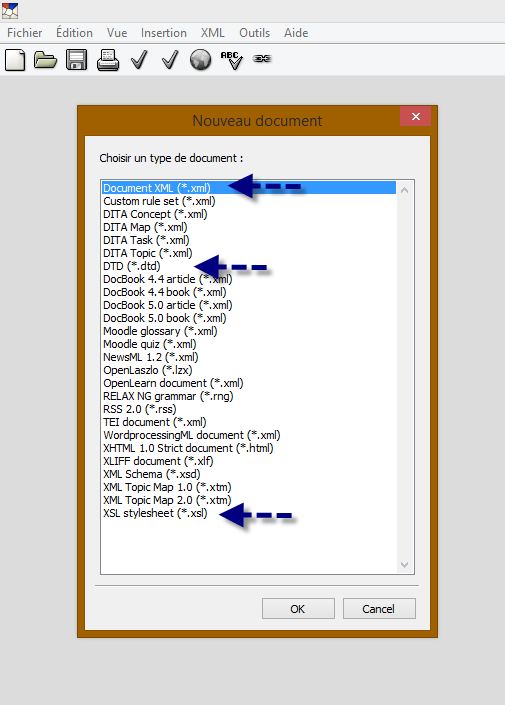Click the chain link toolbar icon
505x705 pixels.
pyautogui.click(x=262, y=59)
